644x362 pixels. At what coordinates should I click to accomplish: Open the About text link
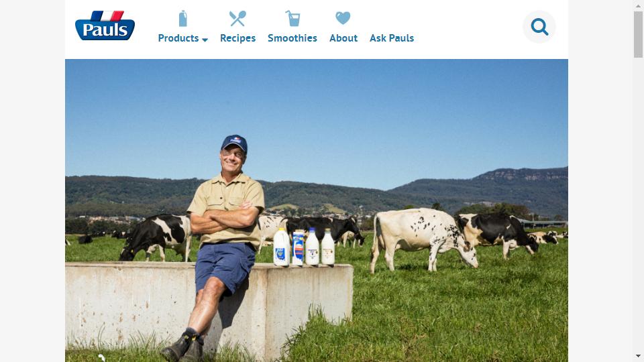(x=343, y=38)
